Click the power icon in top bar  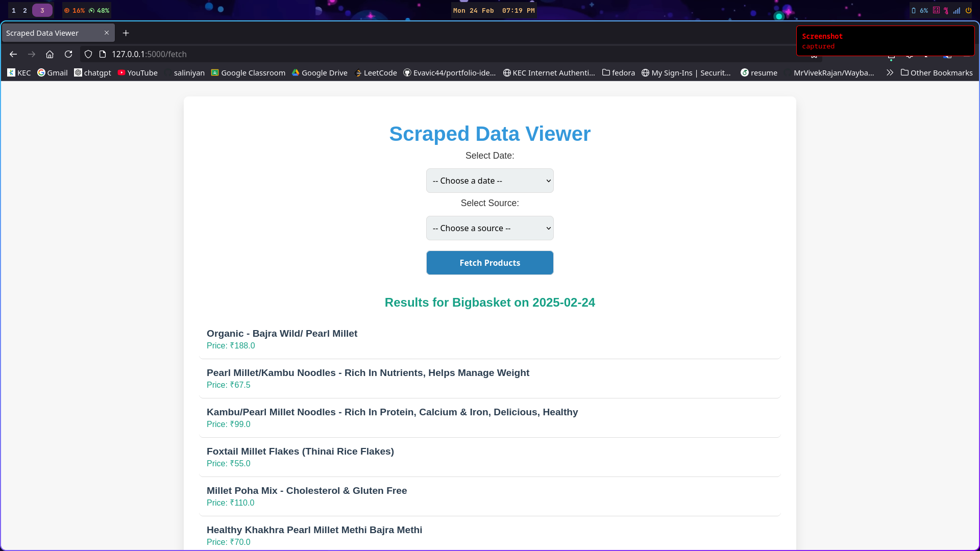(968, 10)
